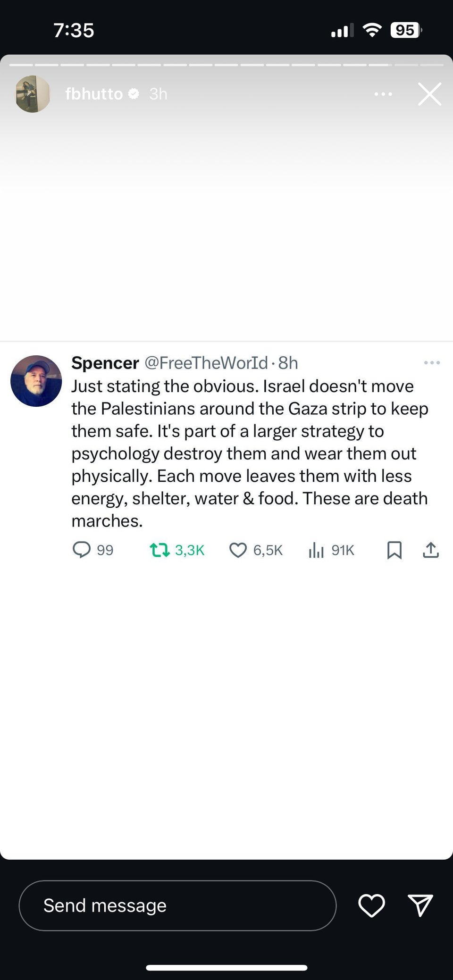Tap the green retweet icon
This screenshot has width=453, height=980.
coord(159,550)
